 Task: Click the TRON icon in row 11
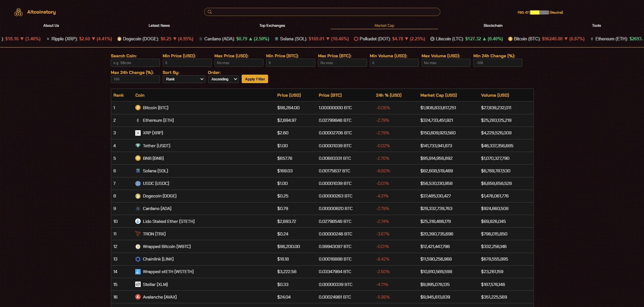point(138,234)
